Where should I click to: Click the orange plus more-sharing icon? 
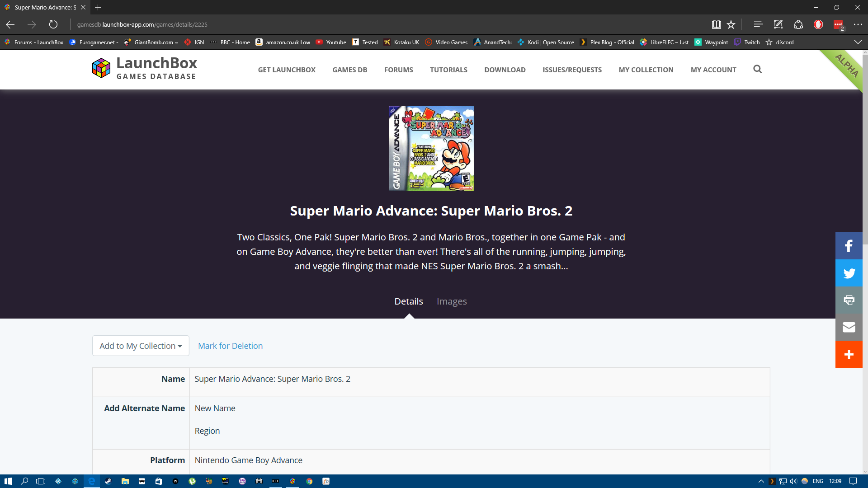[849, 354]
